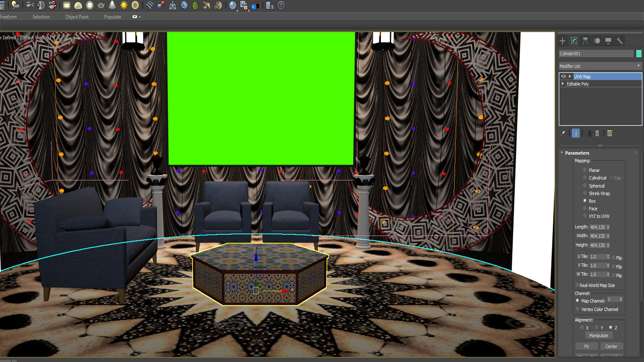Click the Cylinder001 object name field
This screenshot has width=644, height=362.
tap(596, 53)
